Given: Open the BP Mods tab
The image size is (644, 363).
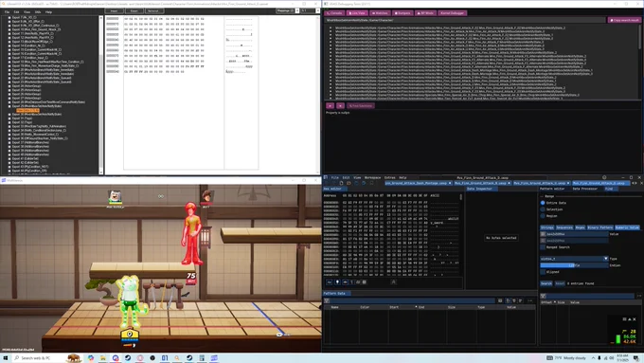Looking at the screenshot, I should pos(425,13).
